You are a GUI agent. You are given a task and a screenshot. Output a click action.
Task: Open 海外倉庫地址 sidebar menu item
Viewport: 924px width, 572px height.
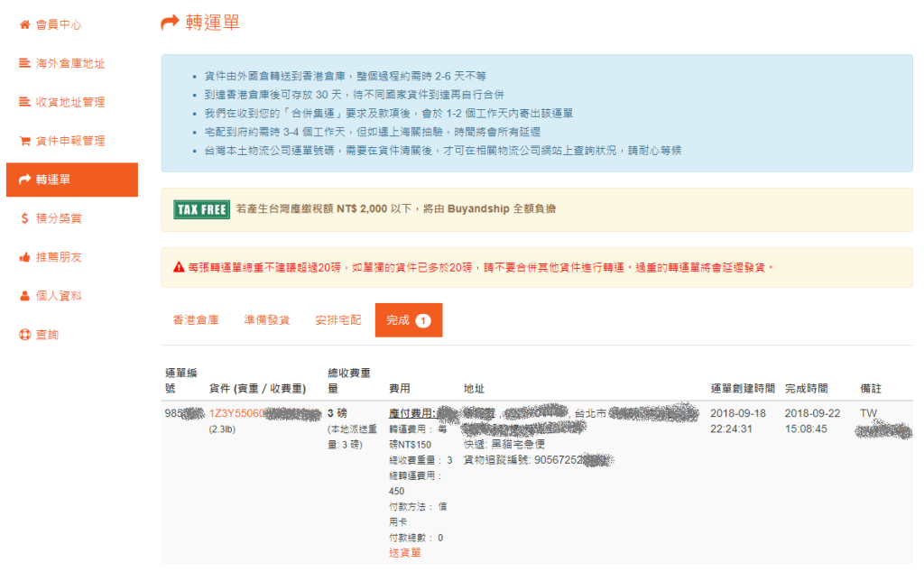coord(70,63)
